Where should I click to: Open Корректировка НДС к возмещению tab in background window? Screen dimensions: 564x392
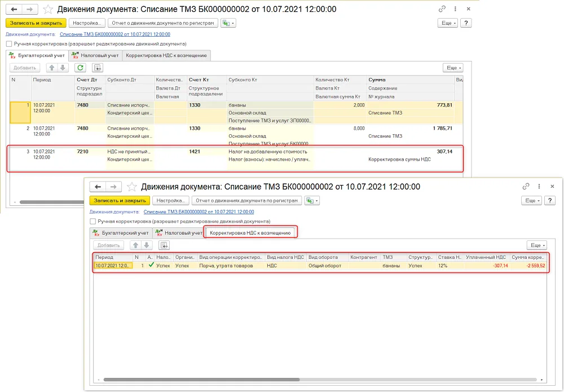tap(166, 55)
